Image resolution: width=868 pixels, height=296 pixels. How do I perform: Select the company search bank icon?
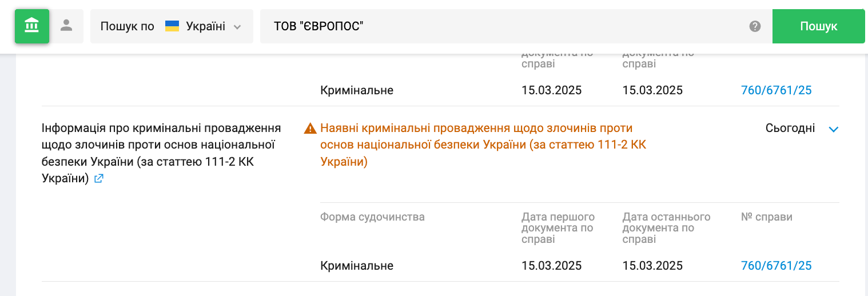32,26
